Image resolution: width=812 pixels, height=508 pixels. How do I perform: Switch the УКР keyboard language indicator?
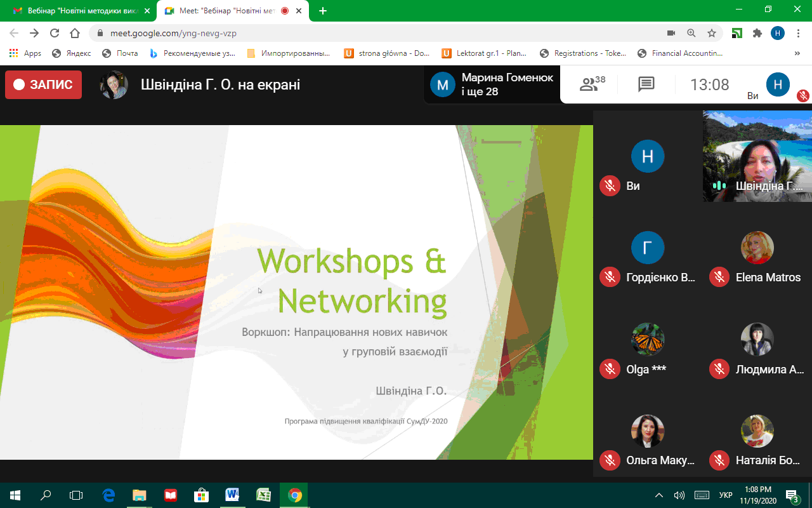[x=726, y=495]
